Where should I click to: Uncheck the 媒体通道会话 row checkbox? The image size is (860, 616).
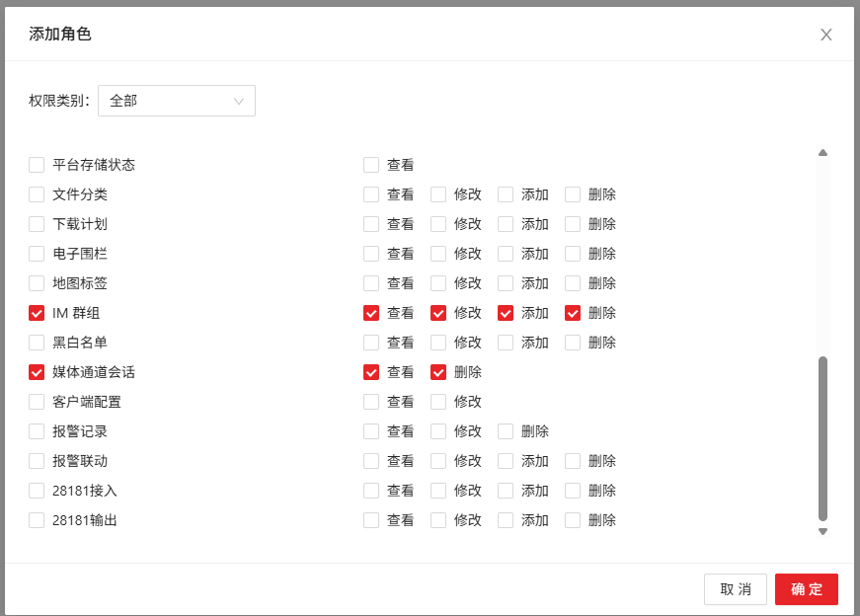(37, 372)
